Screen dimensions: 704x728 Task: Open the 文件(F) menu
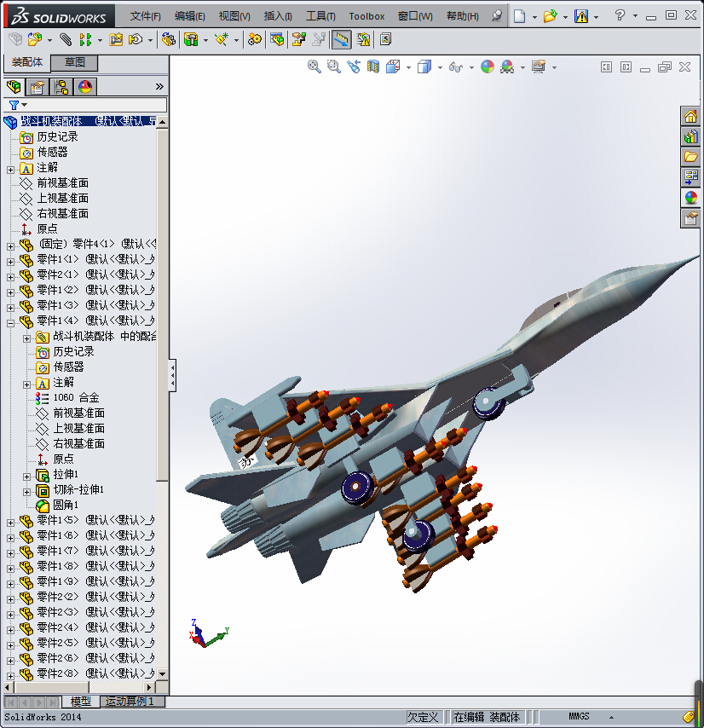[145, 16]
